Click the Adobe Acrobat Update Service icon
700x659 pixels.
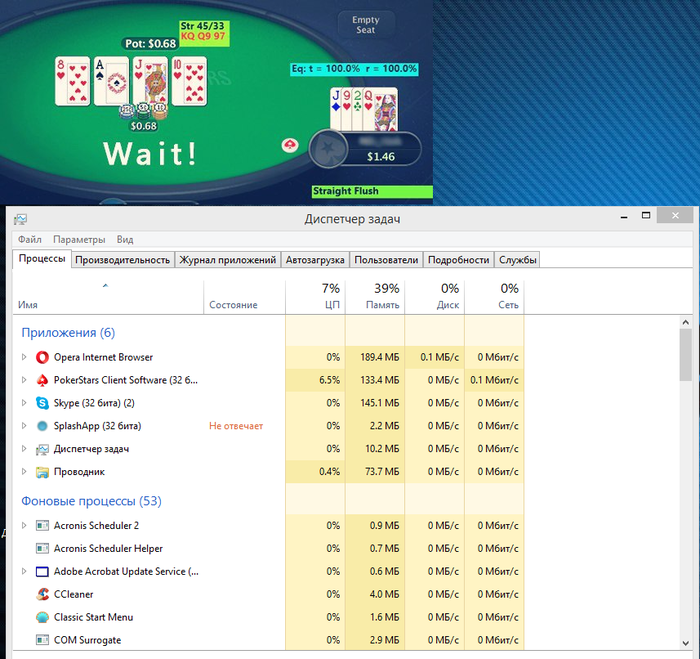(42, 571)
